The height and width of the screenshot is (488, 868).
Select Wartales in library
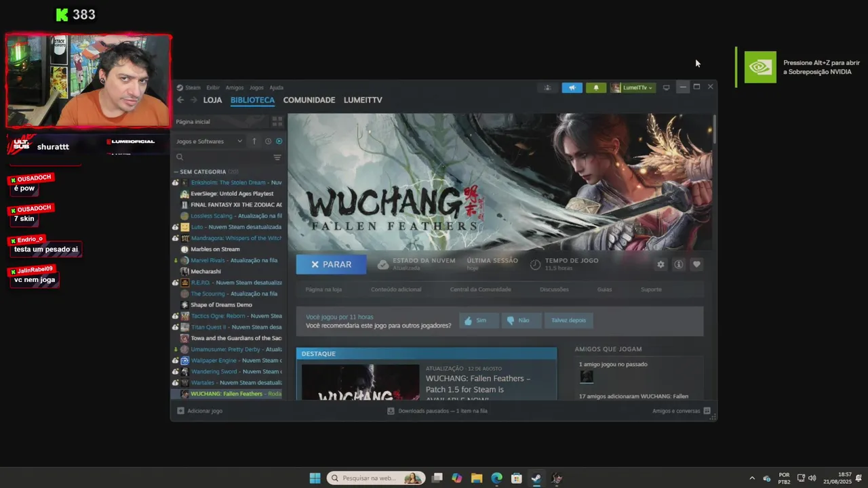click(x=228, y=382)
